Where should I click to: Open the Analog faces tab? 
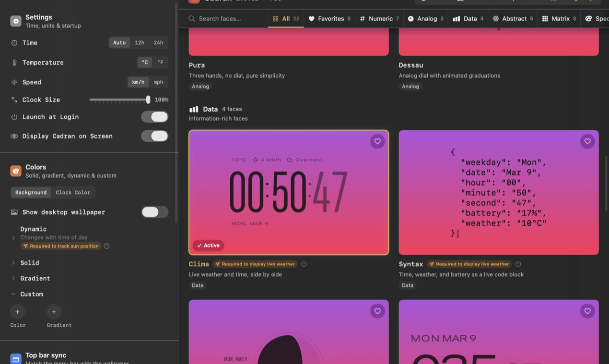point(426,19)
